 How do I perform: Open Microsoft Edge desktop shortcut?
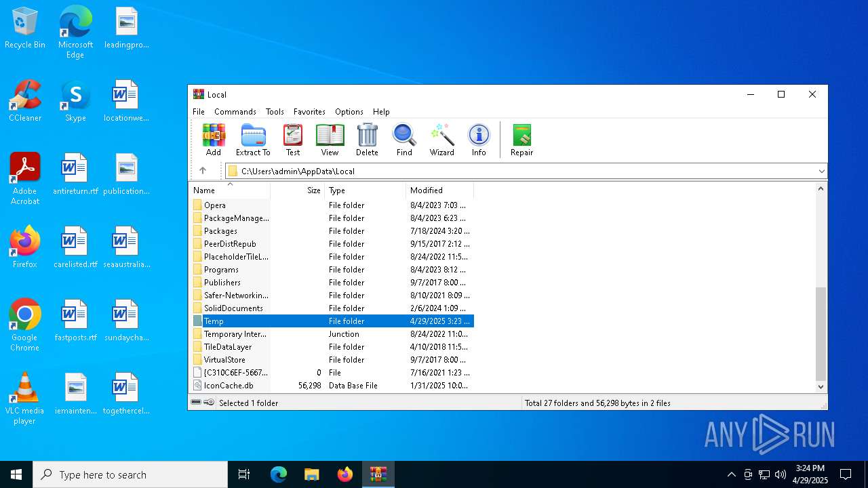pos(75,33)
